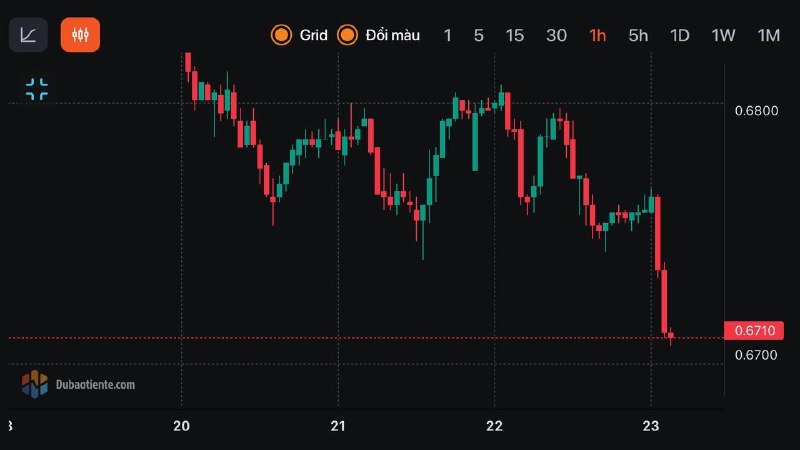Click the date label 20

pos(182,426)
